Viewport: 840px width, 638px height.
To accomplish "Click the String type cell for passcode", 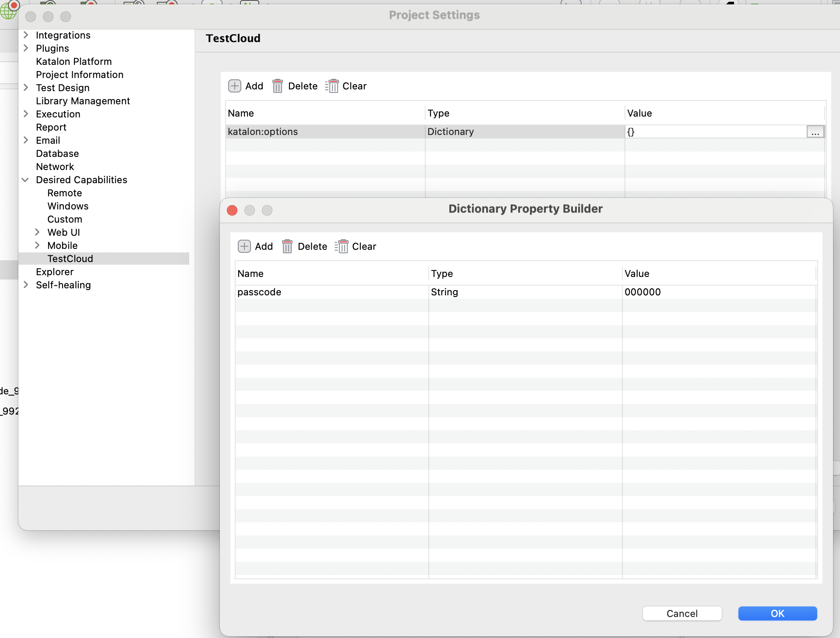I will click(445, 292).
